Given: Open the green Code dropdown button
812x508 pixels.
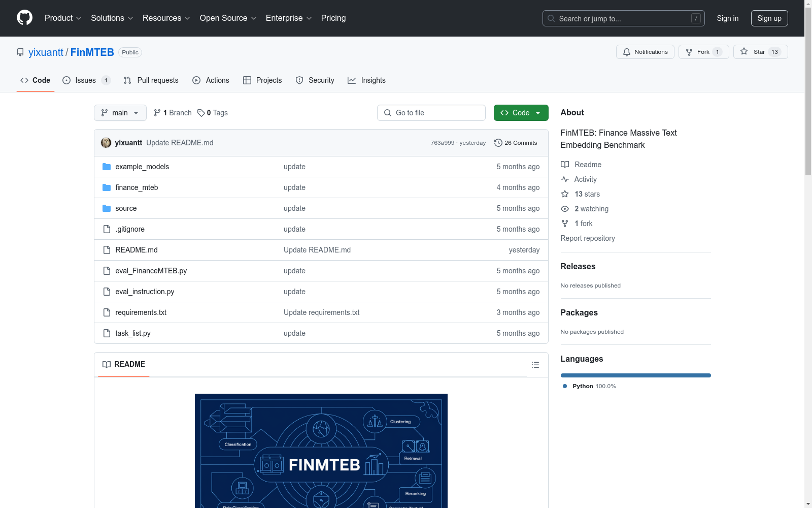Looking at the screenshot, I should [x=521, y=113].
